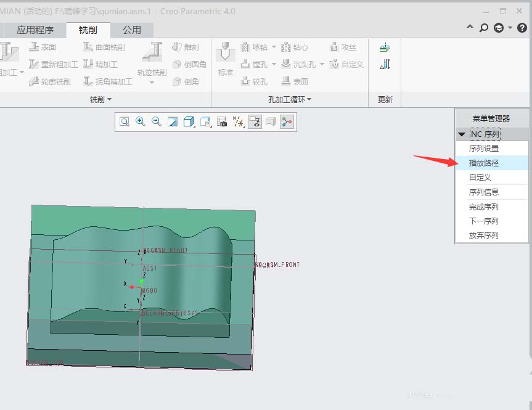This screenshot has width=532, height=410.
Task: Select 序列信息 menu item
Action: tap(492, 192)
